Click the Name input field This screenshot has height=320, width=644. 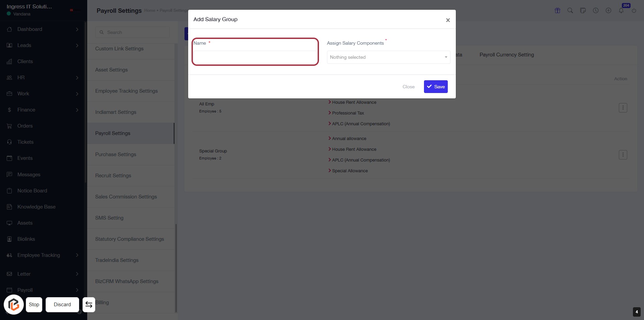255,57
